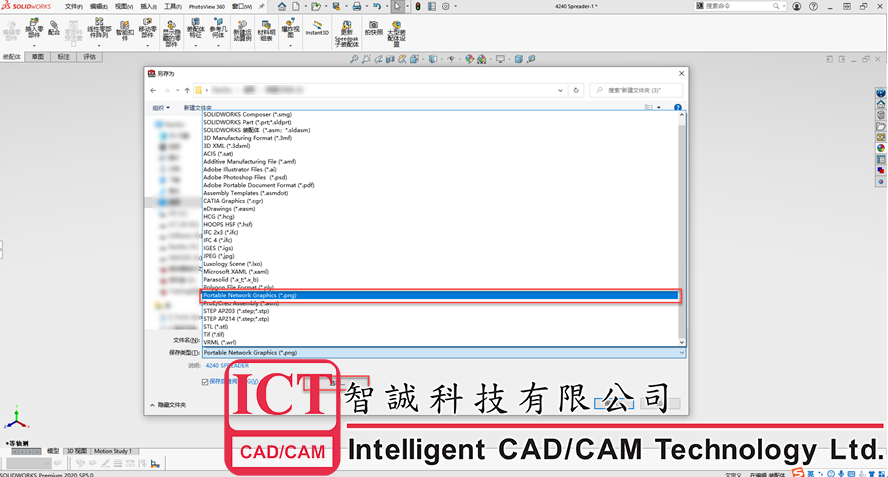Toggle the checkbox below the description field
The height and width of the screenshot is (477, 888).
coord(205,381)
